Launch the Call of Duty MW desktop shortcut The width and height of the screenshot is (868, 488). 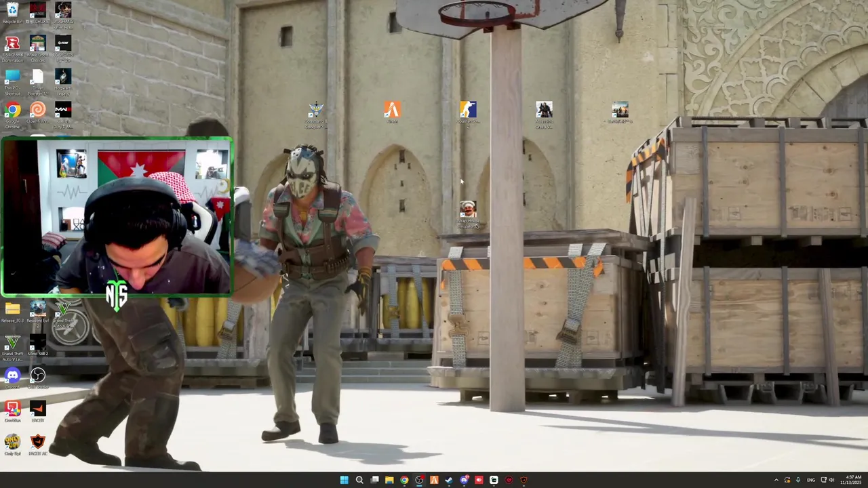[x=63, y=115]
